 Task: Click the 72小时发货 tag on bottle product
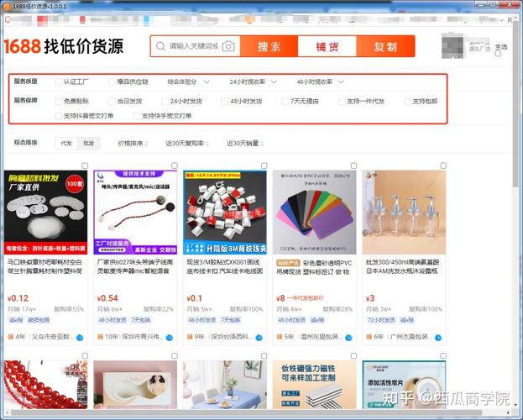pyautogui.click(x=381, y=320)
